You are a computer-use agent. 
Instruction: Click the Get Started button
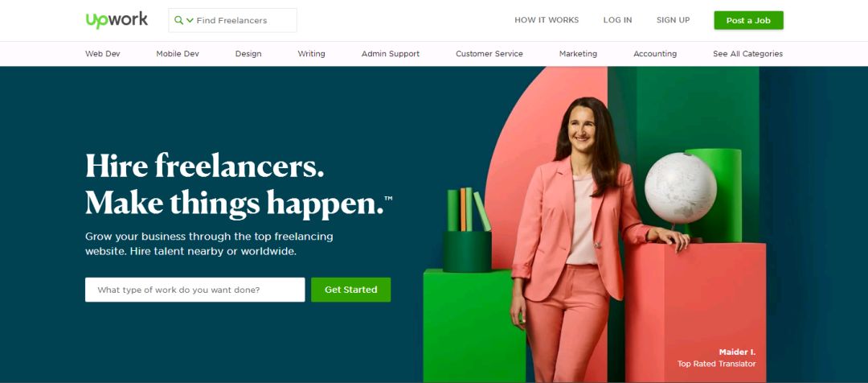coord(351,290)
